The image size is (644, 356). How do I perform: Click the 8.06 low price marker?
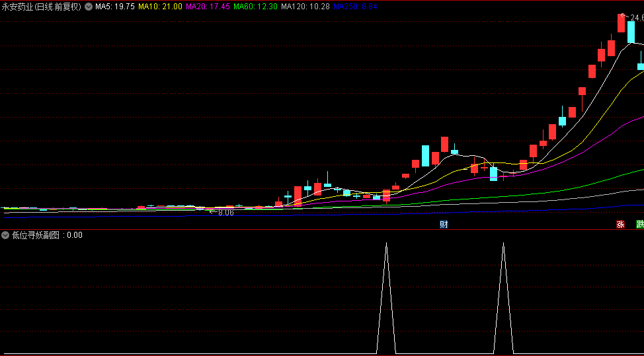(x=225, y=213)
